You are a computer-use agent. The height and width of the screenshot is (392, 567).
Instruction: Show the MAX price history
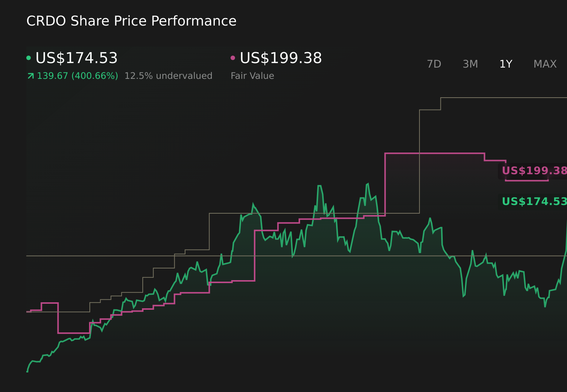(545, 64)
